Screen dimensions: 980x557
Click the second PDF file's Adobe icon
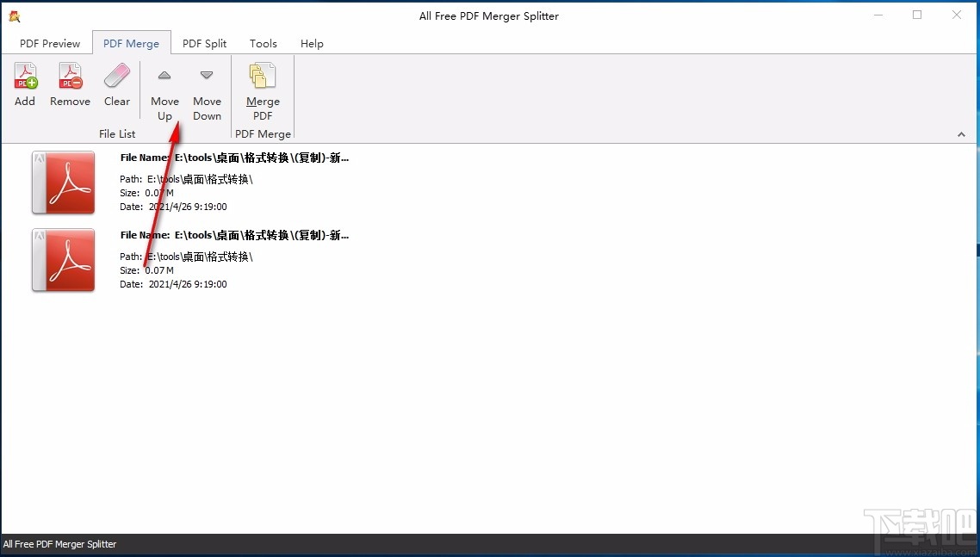(62, 260)
